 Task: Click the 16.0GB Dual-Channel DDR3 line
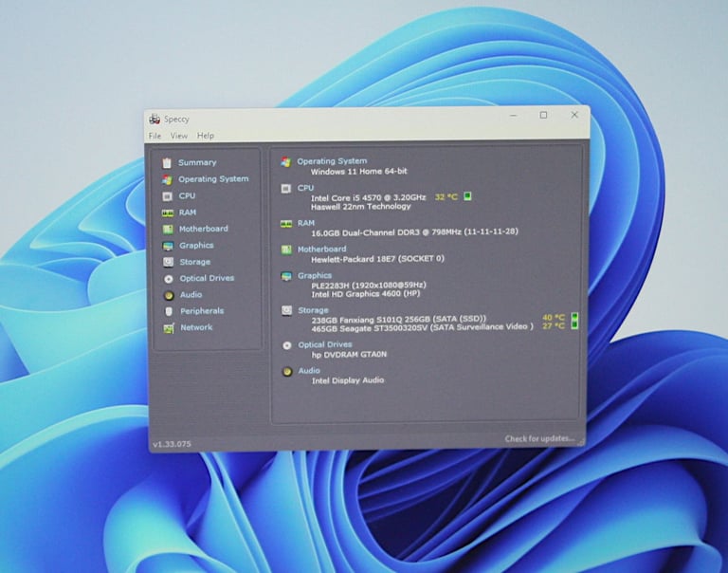414,231
